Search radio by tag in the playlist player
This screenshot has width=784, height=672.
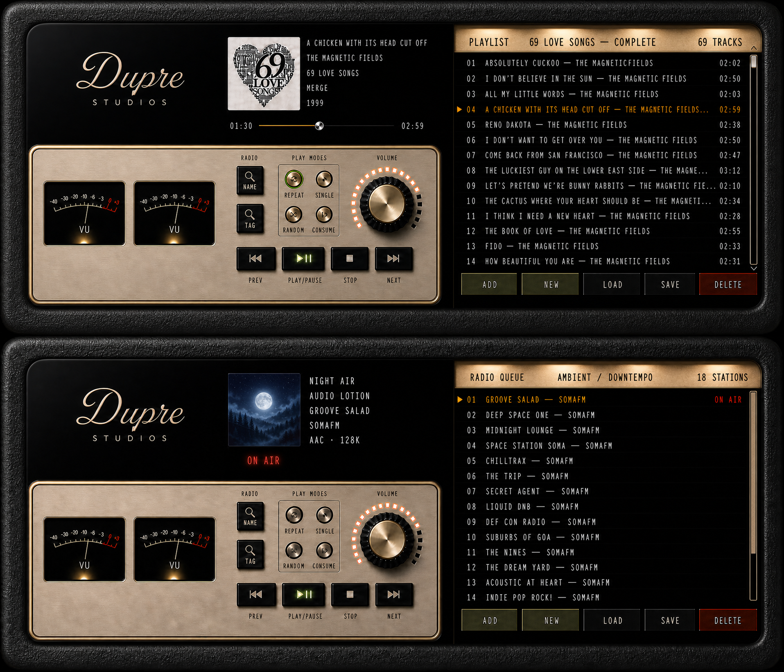250,219
